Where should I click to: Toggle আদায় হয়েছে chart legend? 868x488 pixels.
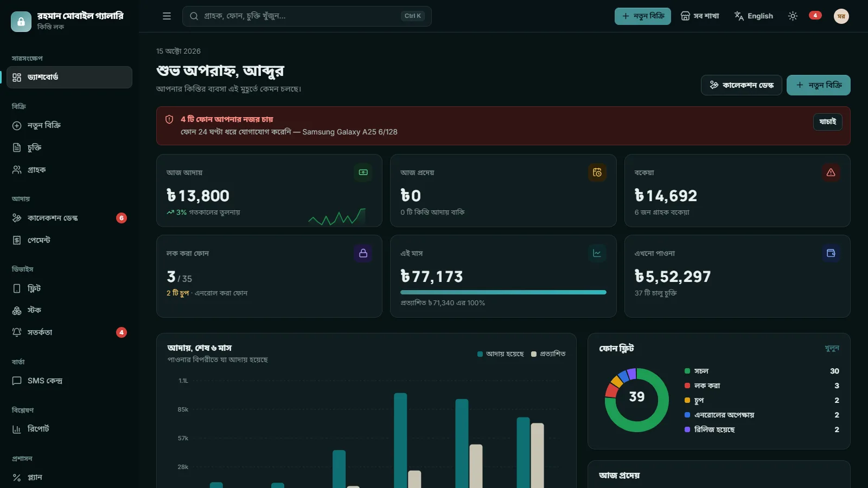click(x=500, y=354)
